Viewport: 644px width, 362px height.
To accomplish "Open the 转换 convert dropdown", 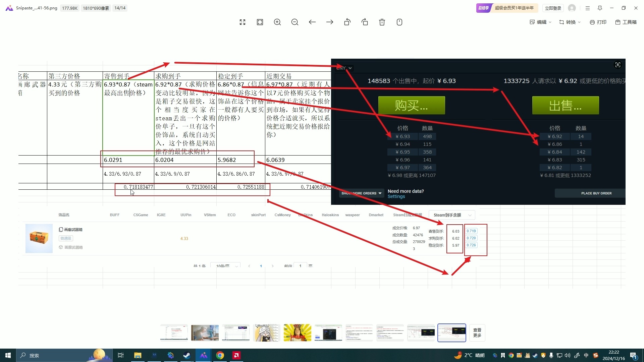I will (x=570, y=22).
